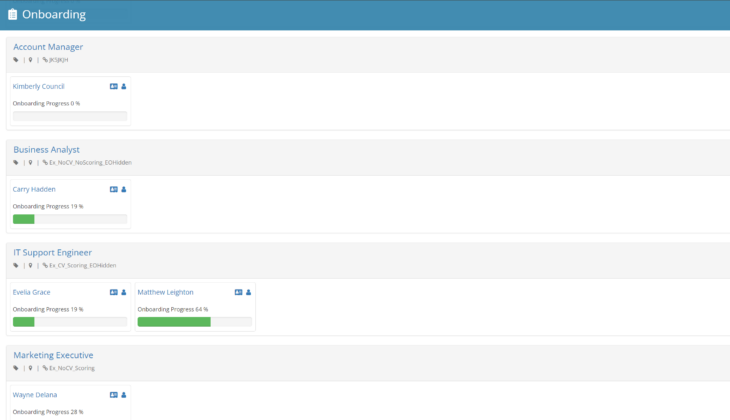This screenshot has width=730, height=420.
Task: Click the ID card icon for Kimberly Council
Action: point(113,86)
